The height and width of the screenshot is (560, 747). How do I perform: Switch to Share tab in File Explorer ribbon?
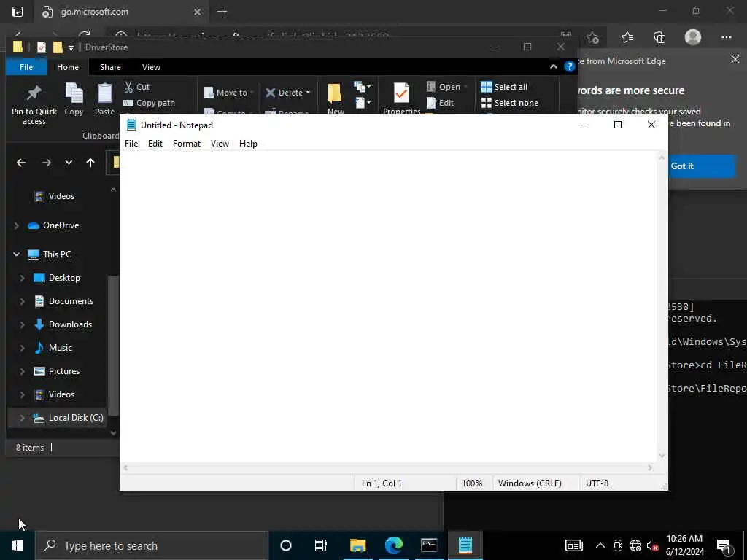tap(110, 67)
